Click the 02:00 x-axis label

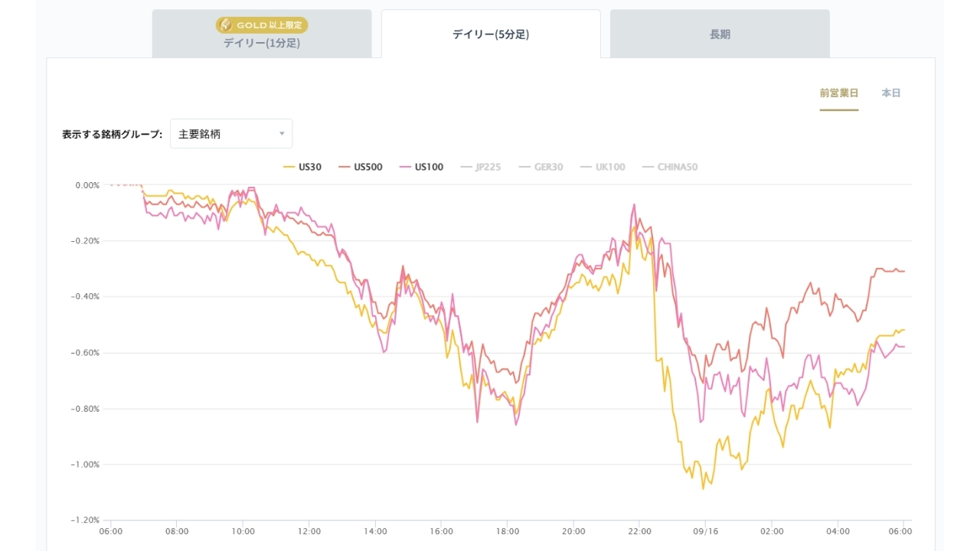click(x=772, y=531)
